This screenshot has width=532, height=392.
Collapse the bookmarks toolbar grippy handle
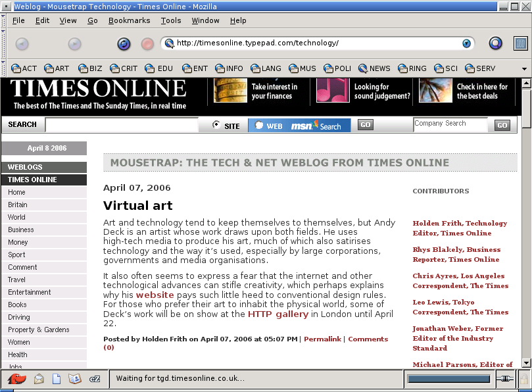coord(3,68)
